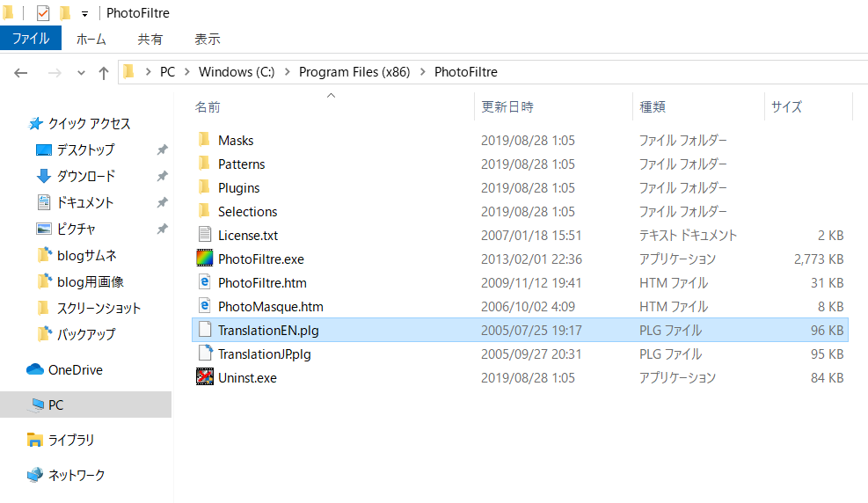Viewport: 868px width, 503px height.
Task: Open the バックアップ folder in navigation pane
Action: (86, 335)
